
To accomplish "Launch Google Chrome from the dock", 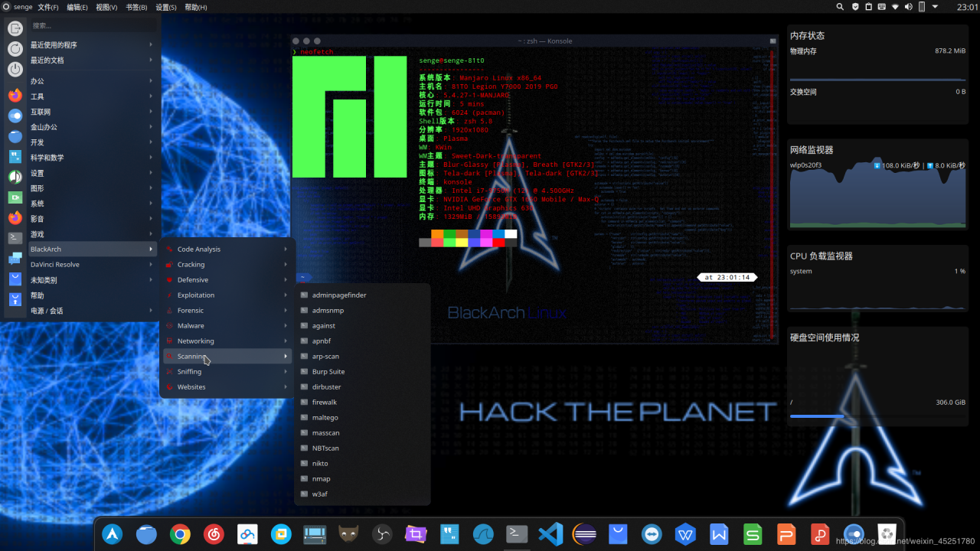I will tap(180, 534).
